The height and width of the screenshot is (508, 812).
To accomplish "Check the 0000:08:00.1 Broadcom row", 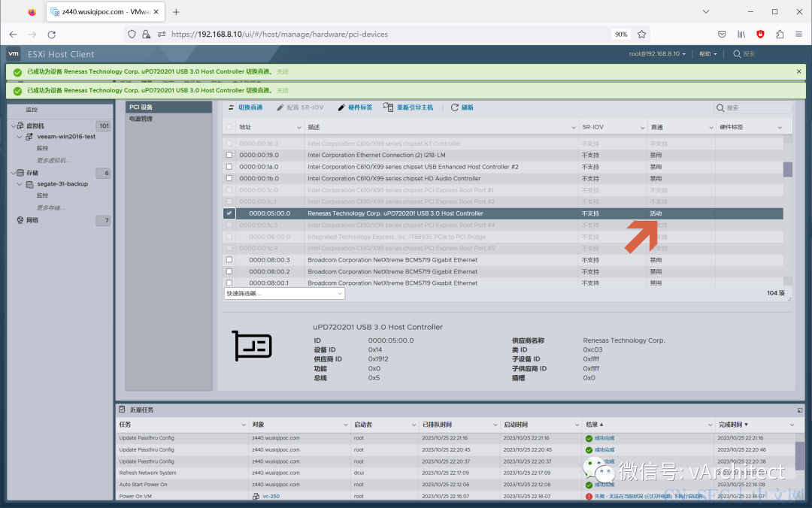I will point(229,283).
